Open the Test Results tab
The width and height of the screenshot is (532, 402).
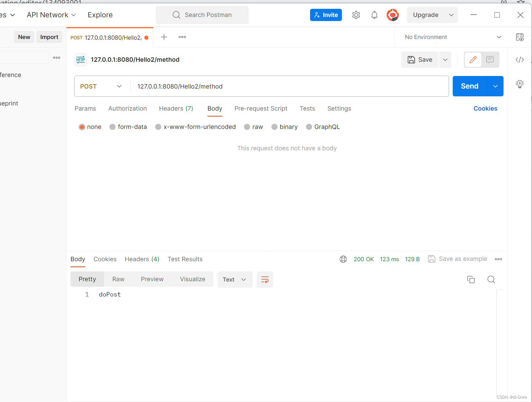pyautogui.click(x=185, y=259)
